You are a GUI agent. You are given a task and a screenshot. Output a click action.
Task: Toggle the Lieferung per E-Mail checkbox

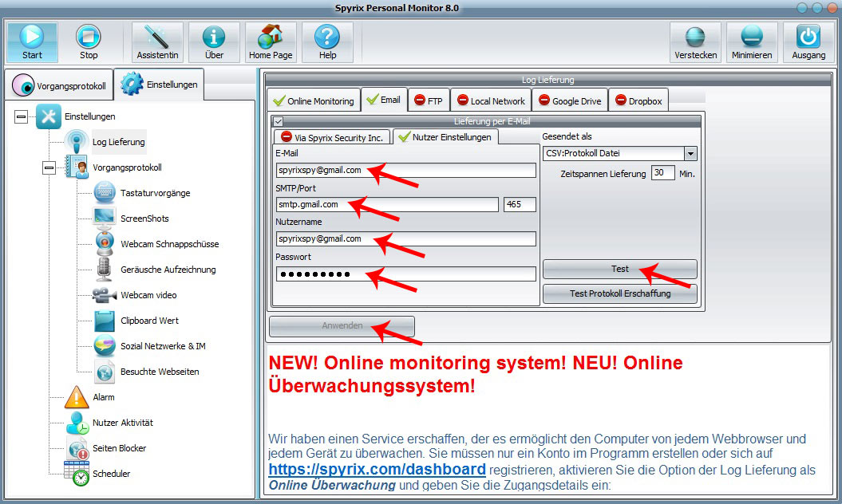279,121
